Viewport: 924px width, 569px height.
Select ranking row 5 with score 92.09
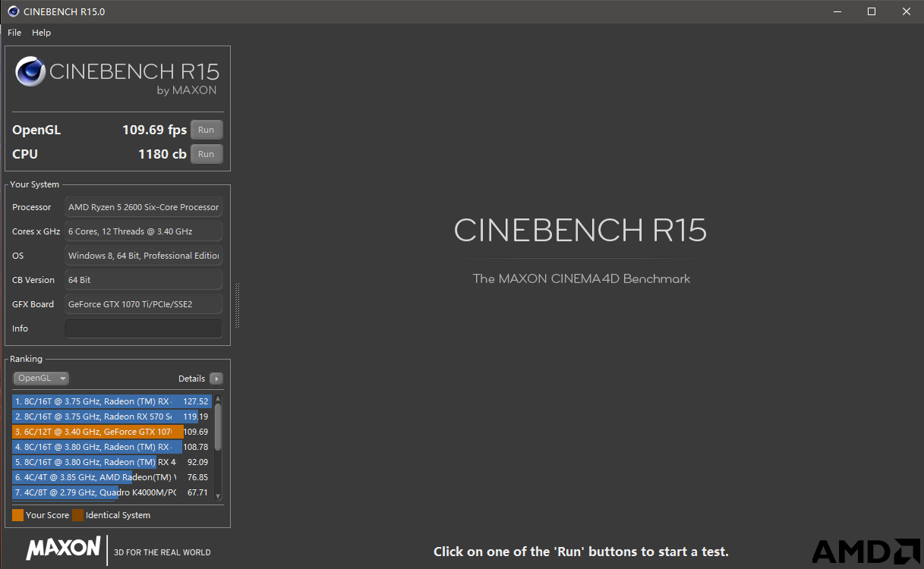coord(112,462)
